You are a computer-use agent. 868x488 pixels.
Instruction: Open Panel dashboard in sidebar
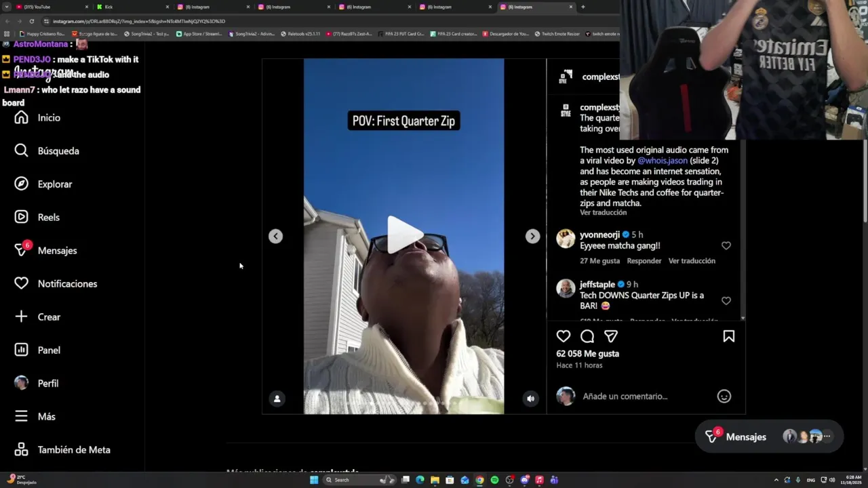(x=38, y=350)
